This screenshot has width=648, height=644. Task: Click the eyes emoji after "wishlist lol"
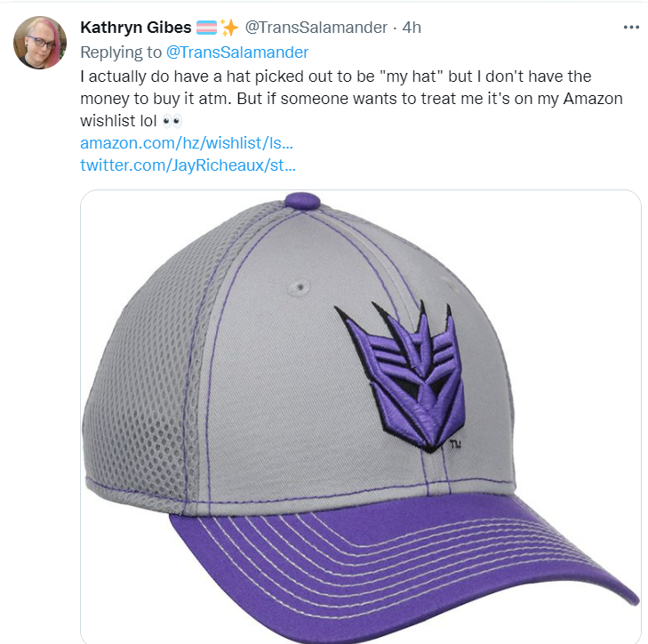pyautogui.click(x=172, y=121)
